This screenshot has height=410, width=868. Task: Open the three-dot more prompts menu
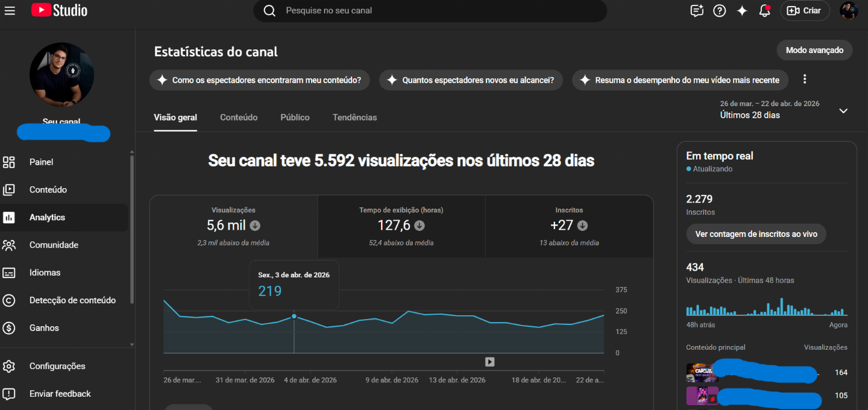point(804,80)
